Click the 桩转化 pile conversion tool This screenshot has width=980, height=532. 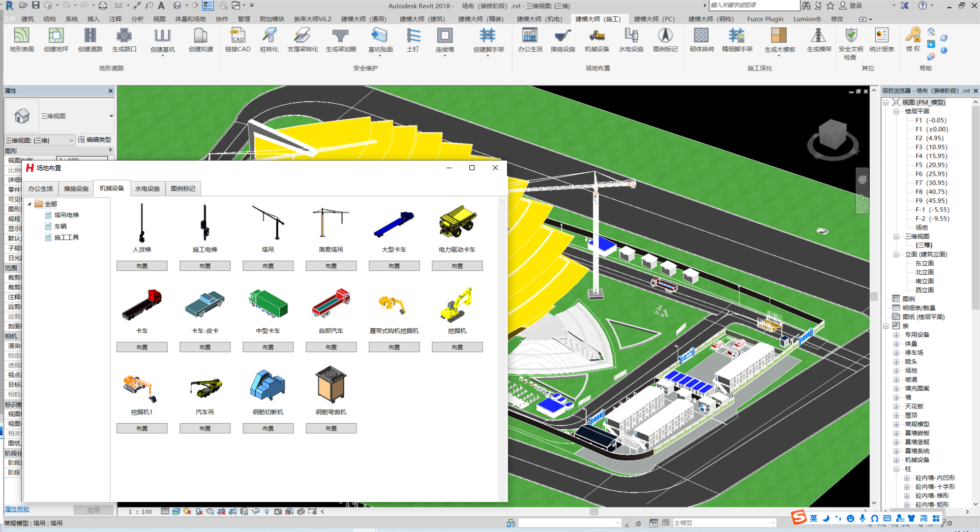pos(269,40)
